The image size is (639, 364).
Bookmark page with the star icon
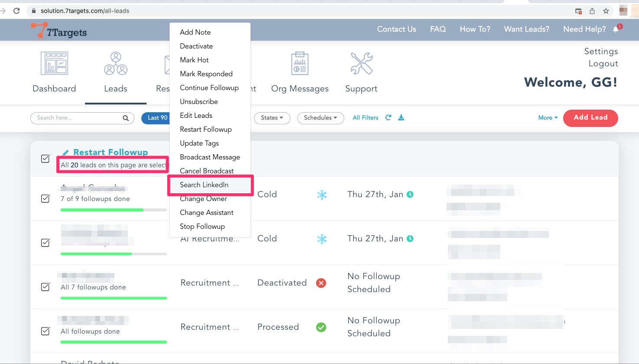tap(606, 11)
